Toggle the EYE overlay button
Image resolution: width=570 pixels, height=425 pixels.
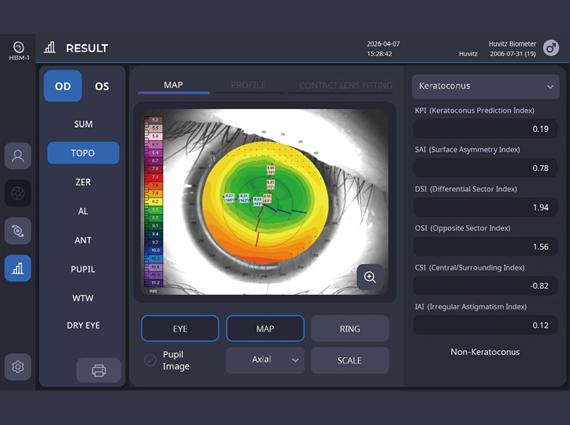click(x=180, y=329)
